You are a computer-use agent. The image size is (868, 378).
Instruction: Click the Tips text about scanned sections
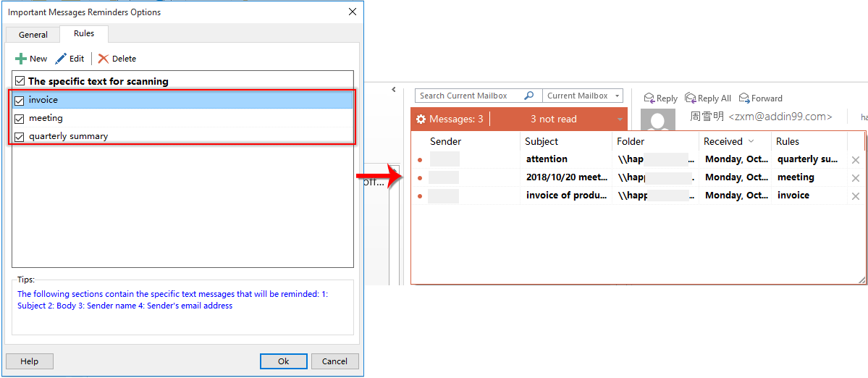[173, 299]
